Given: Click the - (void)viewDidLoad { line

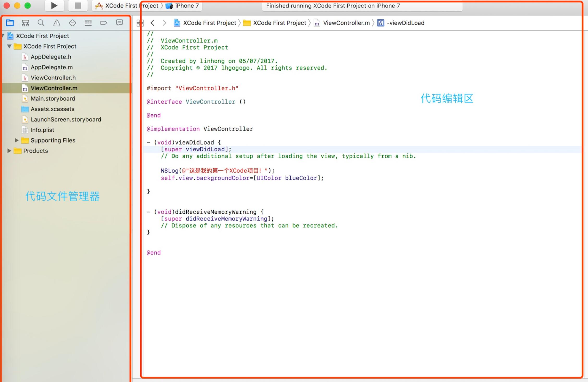Looking at the screenshot, I should (x=184, y=142).
